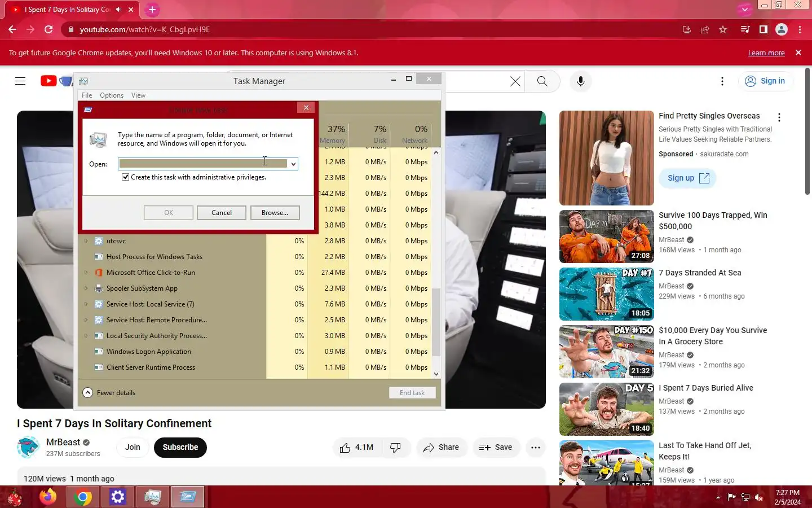Mute the tab via speaker icon
812x508 pixels.
[118, 10]
